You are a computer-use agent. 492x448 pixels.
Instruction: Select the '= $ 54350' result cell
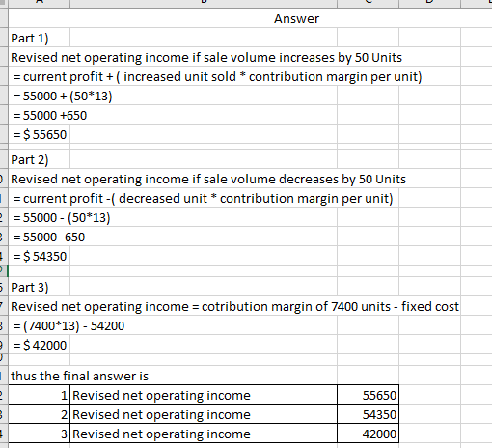[40, 256]
